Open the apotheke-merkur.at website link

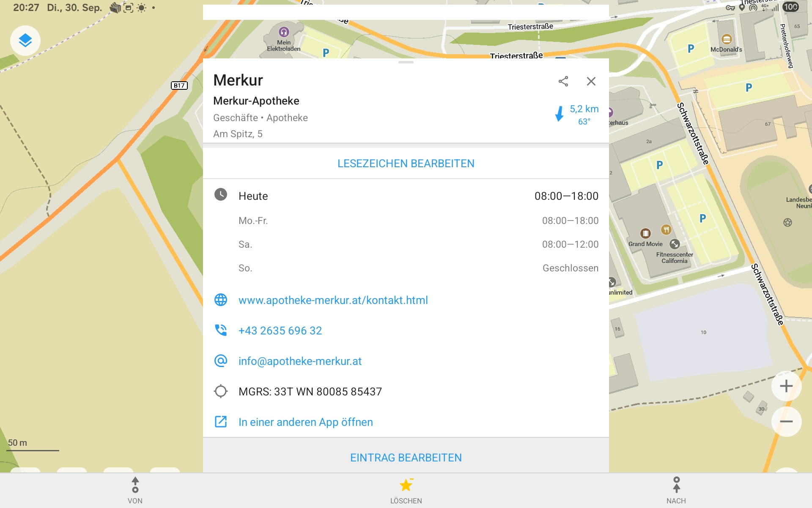(x=333, y=300)
